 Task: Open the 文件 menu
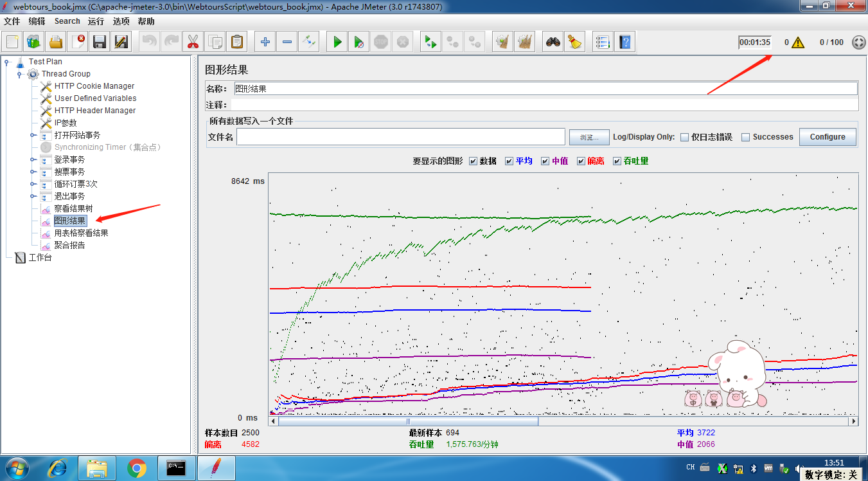(12, 21)
